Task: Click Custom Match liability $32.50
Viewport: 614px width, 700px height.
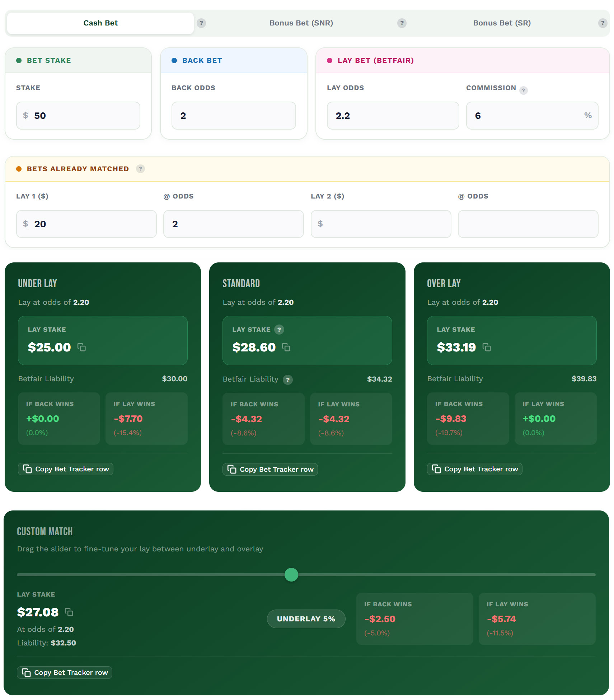Action: 64,643
